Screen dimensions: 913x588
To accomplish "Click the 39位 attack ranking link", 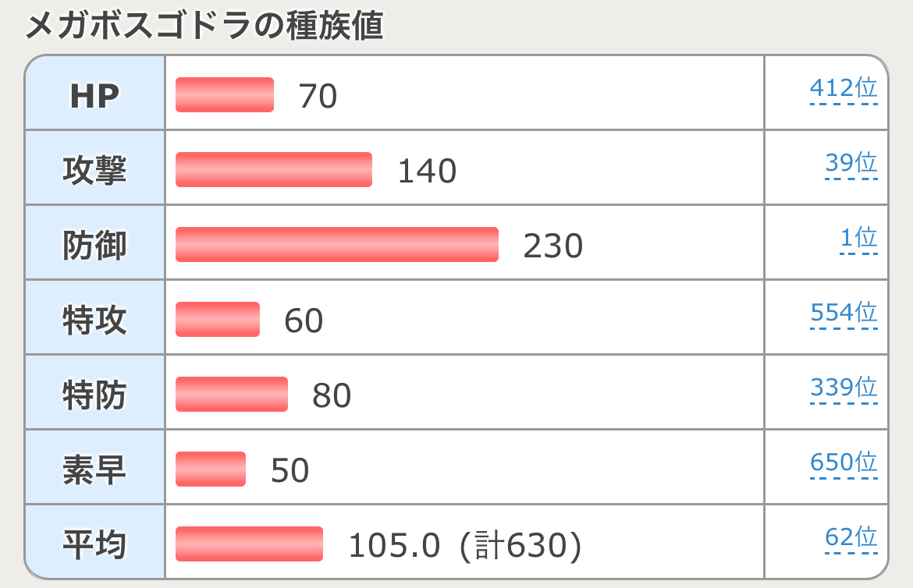I will tap(851, 164).
